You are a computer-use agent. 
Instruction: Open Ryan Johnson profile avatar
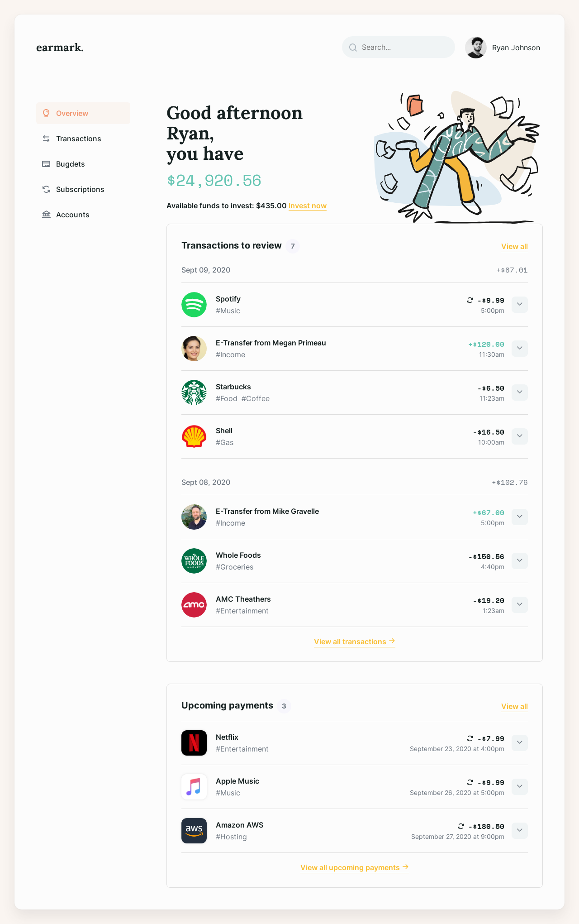tap(476, 48)
